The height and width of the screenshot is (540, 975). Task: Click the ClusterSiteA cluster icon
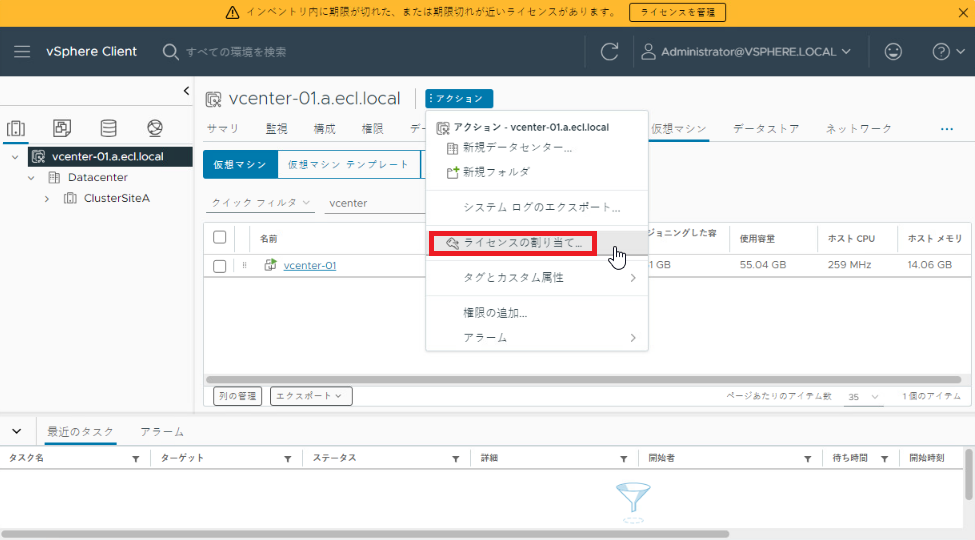pos(70,198)
